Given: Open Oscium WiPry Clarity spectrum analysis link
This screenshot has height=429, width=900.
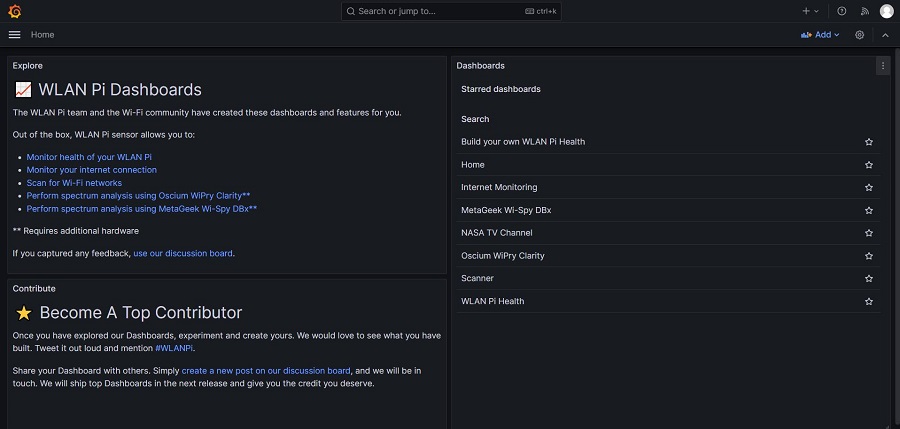Looking at the screenshot, I should [138, 196].
